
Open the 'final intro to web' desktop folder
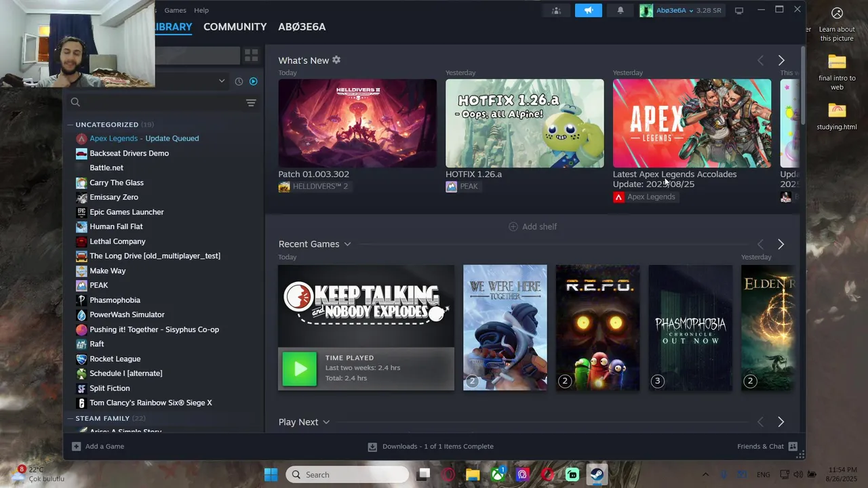[x=837, y=73]
